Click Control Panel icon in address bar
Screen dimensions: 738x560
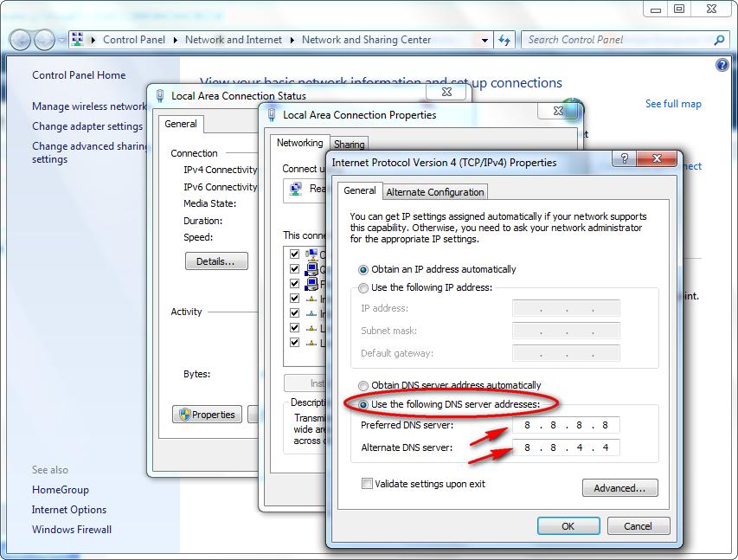coord(78,40)
